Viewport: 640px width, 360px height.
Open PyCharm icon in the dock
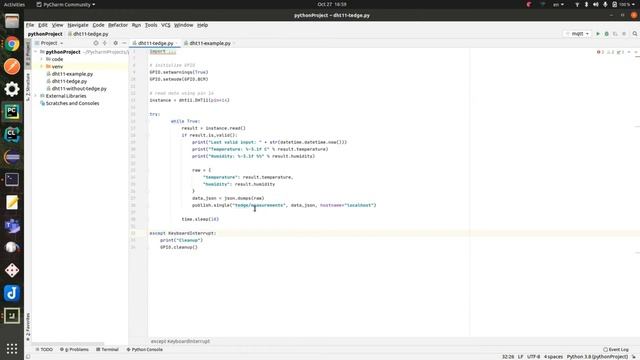click(12, 111)
